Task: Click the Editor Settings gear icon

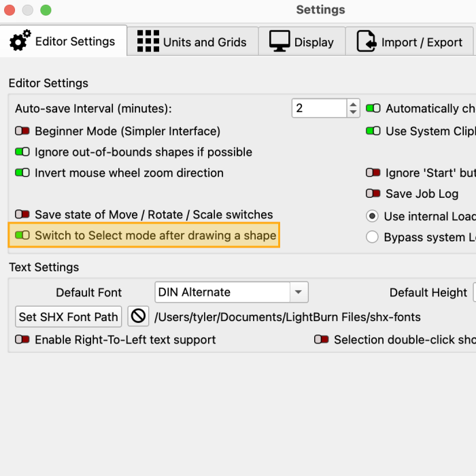Action: pyautogui.click(x=20, y=41)
